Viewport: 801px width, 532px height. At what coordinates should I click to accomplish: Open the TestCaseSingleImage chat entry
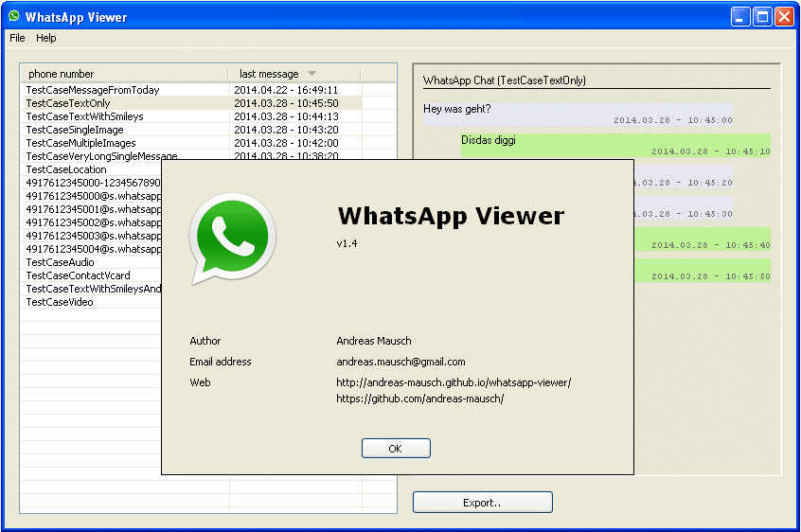pos(75,130)
